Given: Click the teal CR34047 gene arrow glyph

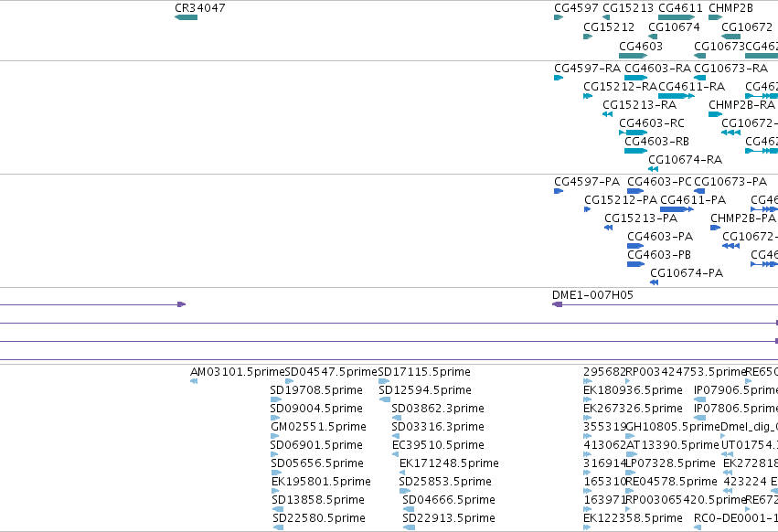Looking at the screenshot, I should point(187,17).
